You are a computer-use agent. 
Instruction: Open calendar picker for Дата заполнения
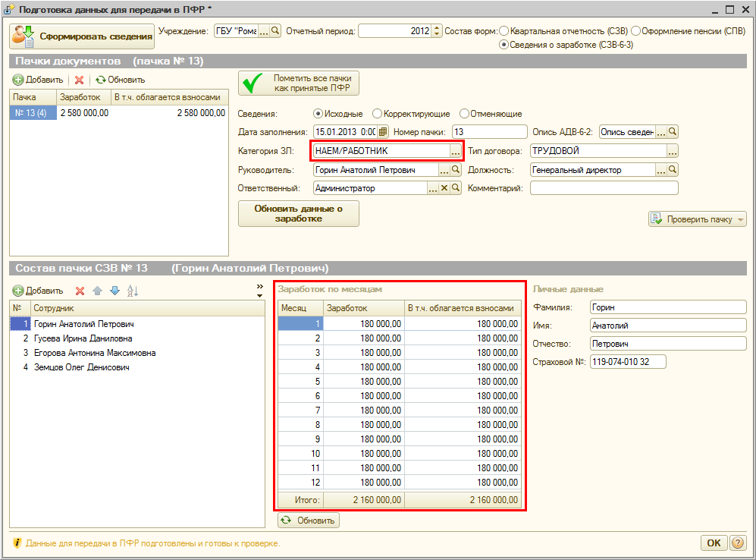[x=383, y=132]
